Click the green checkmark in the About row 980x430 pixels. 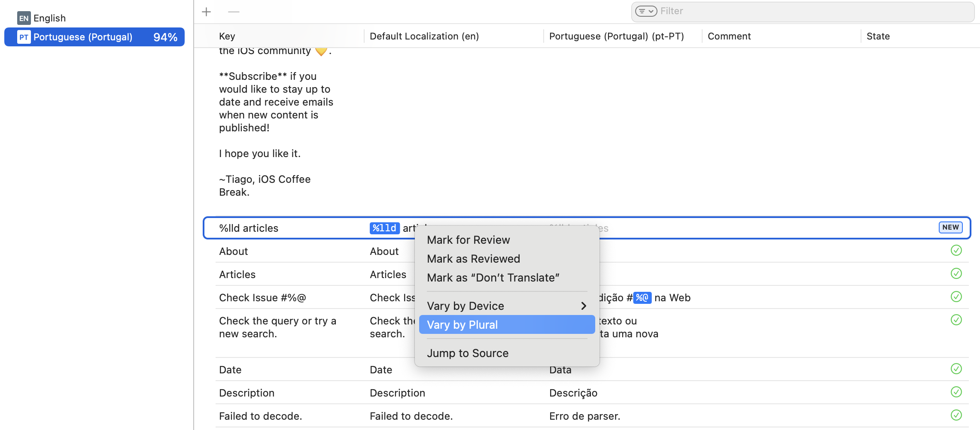[956, 250]
